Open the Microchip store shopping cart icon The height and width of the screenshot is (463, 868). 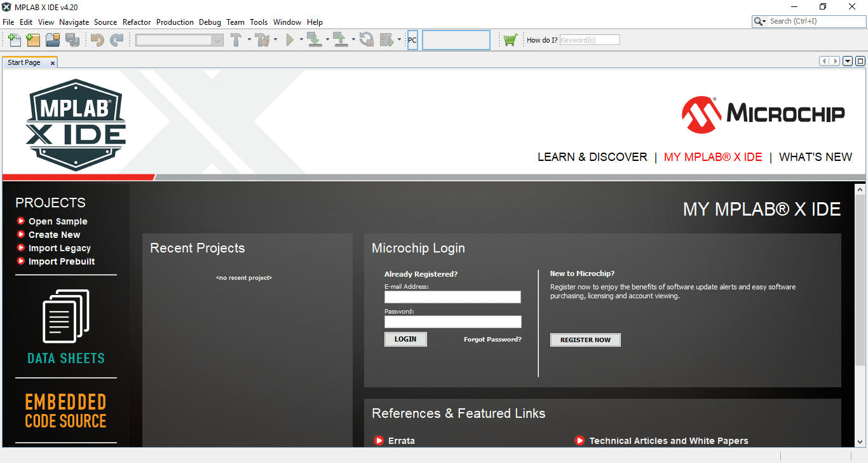pyautogui.click(x=510, y=40)
